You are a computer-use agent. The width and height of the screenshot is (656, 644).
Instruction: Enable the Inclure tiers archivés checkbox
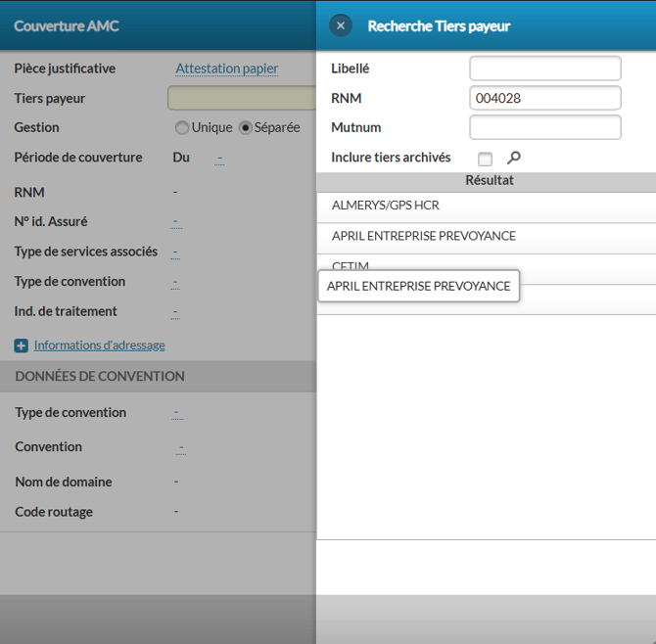point(485,159)
